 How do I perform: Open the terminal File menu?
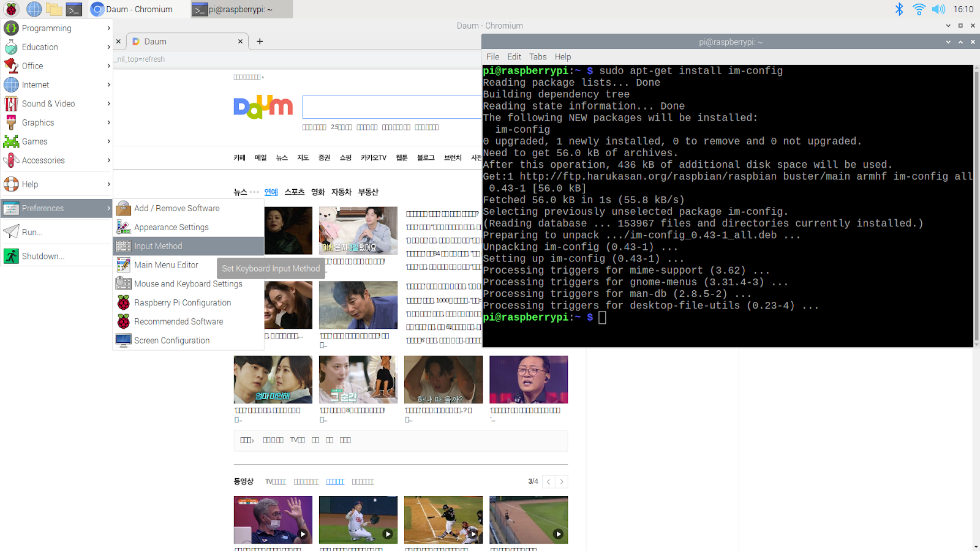(x=493, y=57)
